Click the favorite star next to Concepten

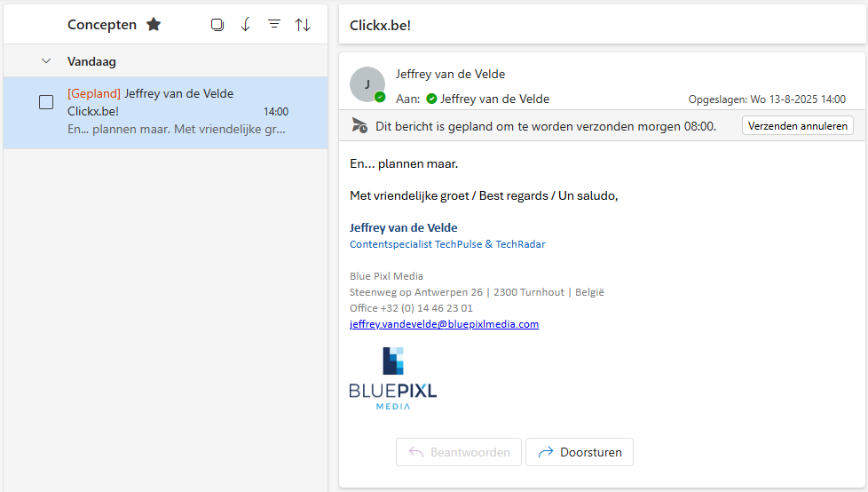pos(154,24)
